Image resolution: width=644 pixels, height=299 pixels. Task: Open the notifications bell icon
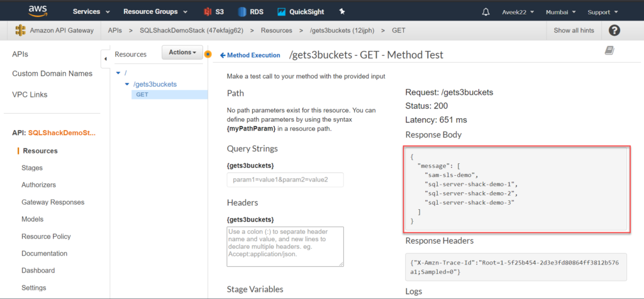click(x=485, y=12)
